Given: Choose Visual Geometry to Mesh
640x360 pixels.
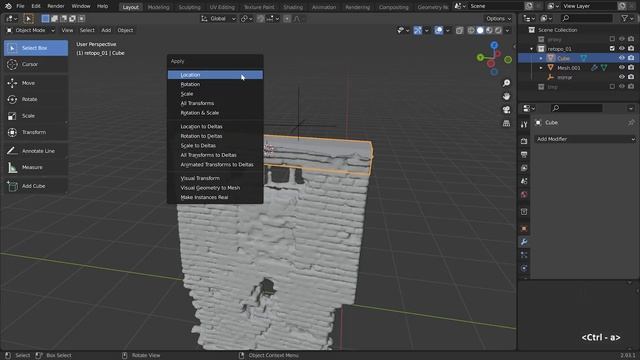Looking at the screenshot, I should (215, 188).
